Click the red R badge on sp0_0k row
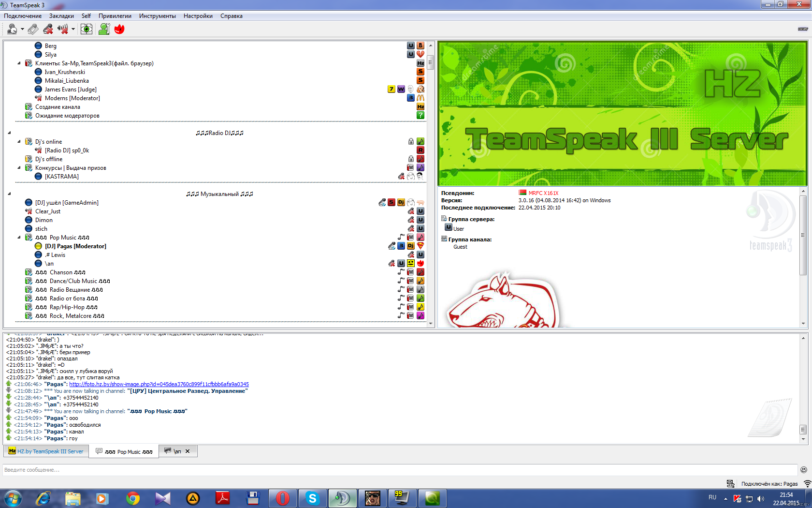The height and width of the screenshot is (508, 812). pos(420,150)
